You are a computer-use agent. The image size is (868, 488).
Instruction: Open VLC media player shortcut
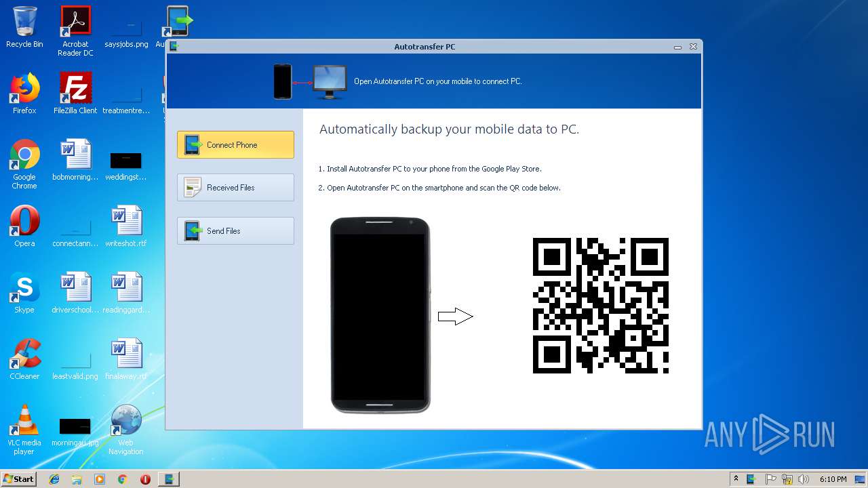24,430
